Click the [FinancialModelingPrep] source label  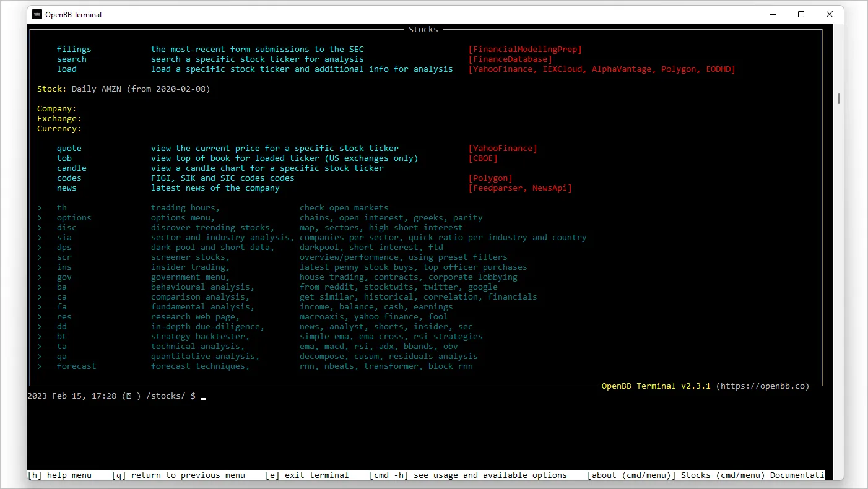coord(525,50)
